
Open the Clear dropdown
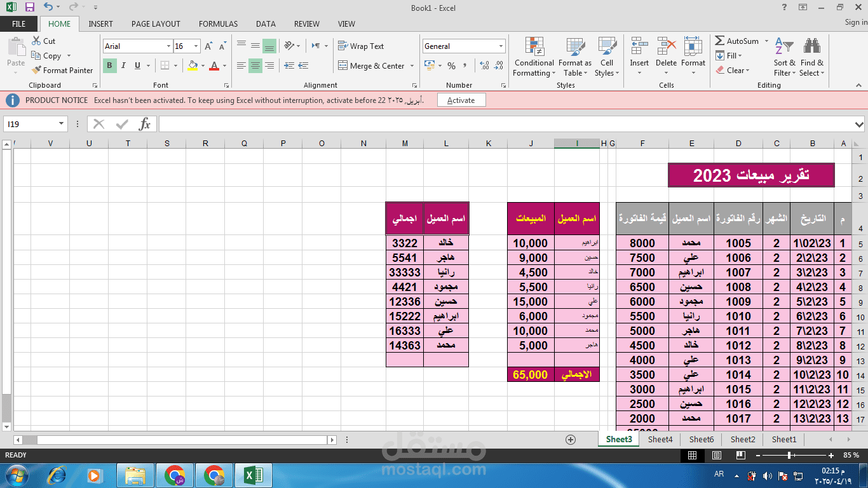[733, 71]
